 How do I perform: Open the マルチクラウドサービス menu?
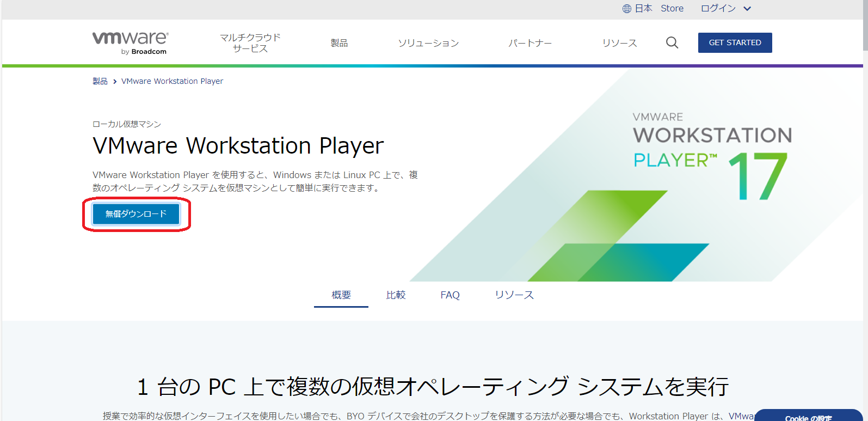(250, 43)
